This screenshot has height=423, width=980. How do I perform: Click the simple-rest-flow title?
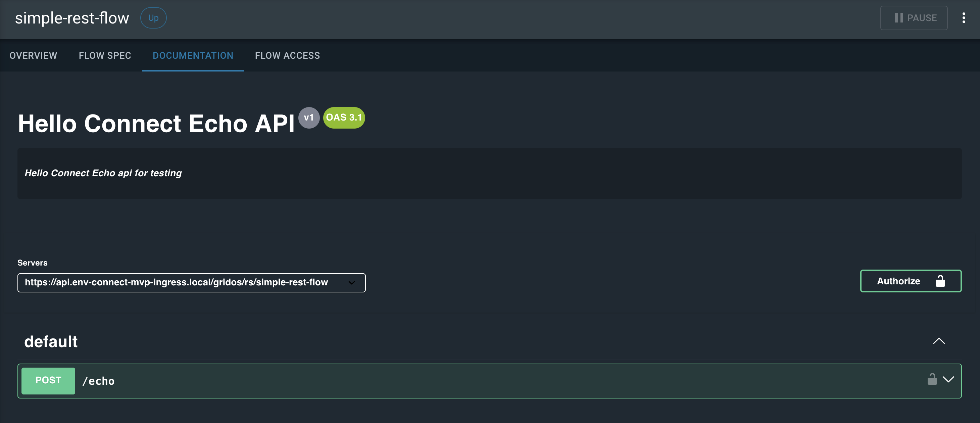72,17
